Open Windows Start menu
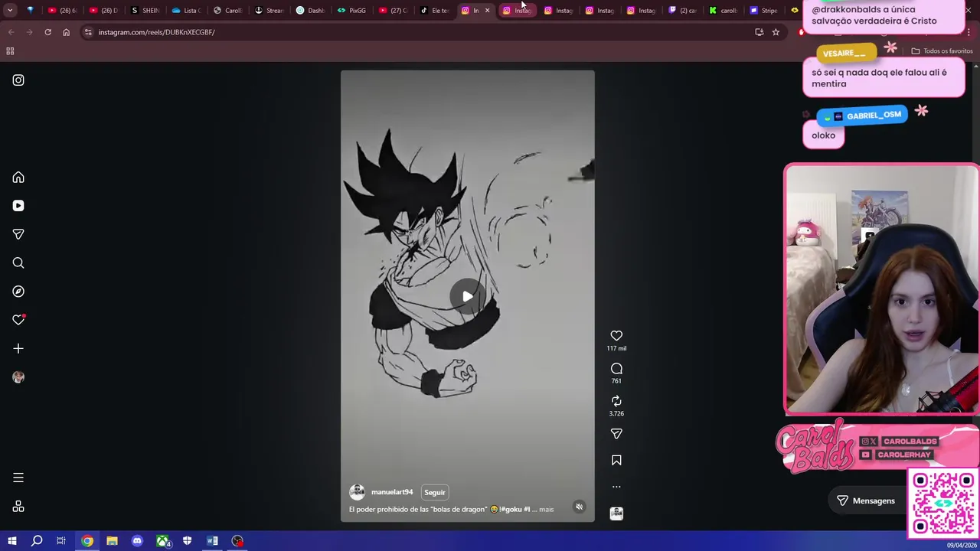Viewport: 980px width, 551px height. tap(11, 541)
